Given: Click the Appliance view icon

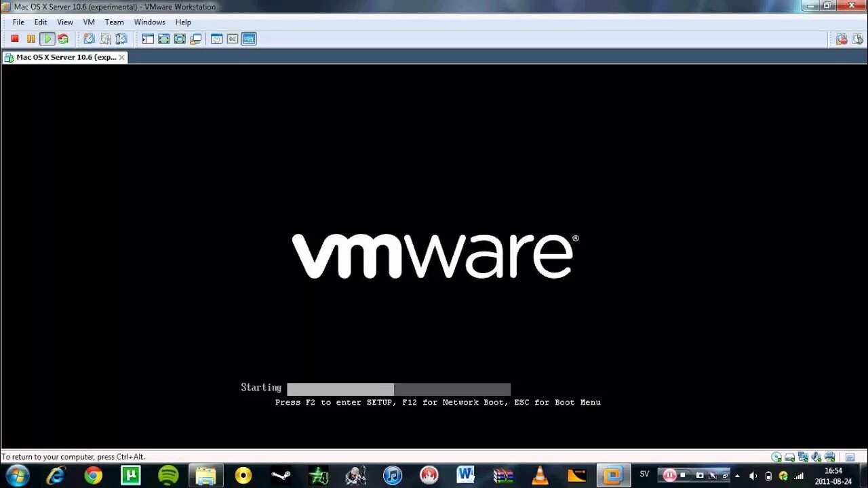Looking at the screenshot, I should tap(233, 39).
